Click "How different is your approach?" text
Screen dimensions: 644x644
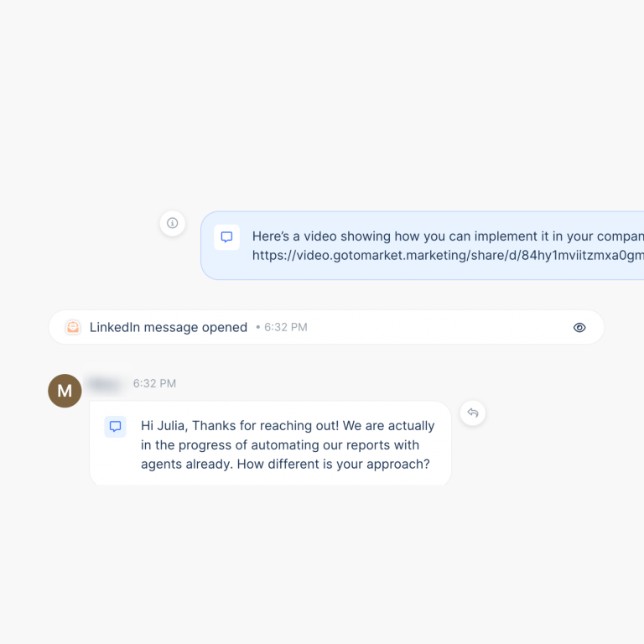[334, 464]
